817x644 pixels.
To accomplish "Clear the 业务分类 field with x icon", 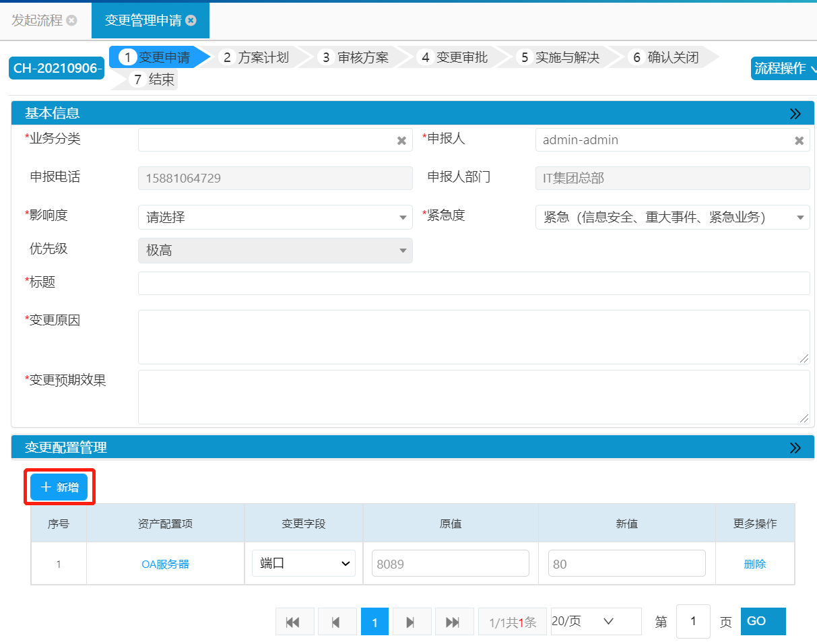I will [x=401, y=141].
